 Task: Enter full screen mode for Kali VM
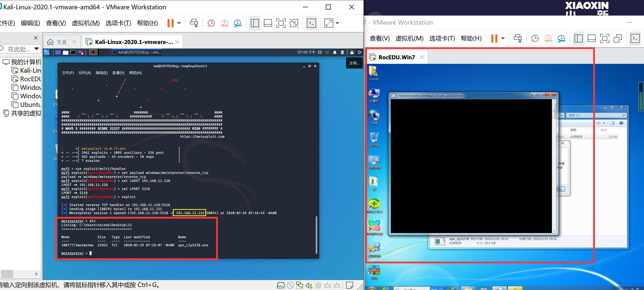click(281, 23)
